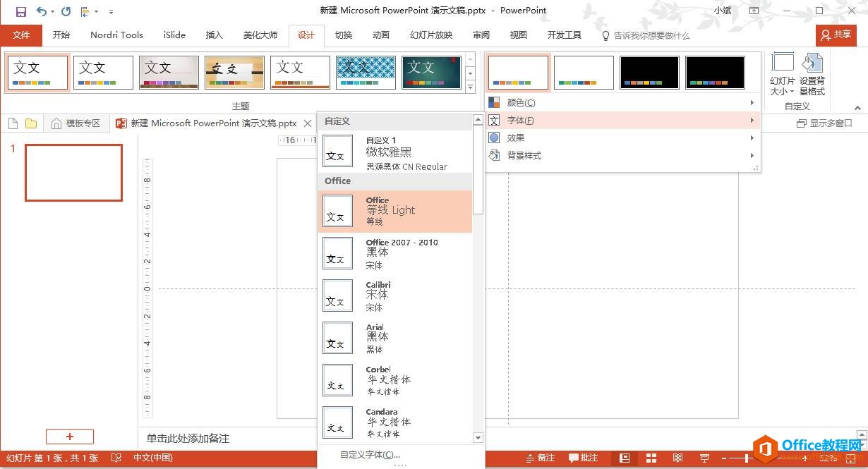Screen dimensions: 868x469
Task: Start slideshow from status bar icon
Action: point(704,458)
